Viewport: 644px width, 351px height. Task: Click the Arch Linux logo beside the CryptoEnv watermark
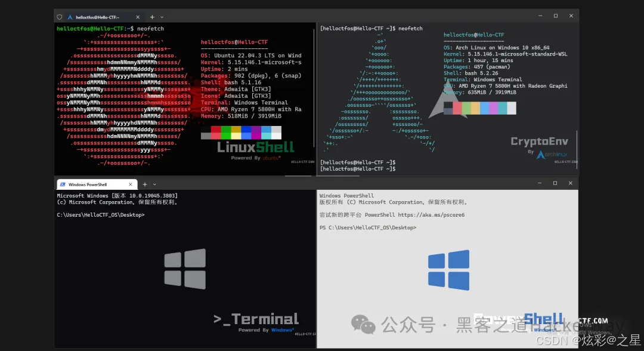(541, 153)
